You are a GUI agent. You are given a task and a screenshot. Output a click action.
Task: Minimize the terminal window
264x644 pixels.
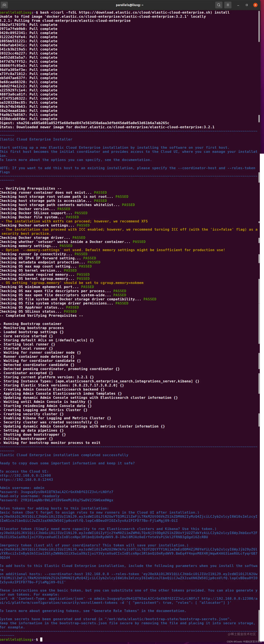click(x=238, y=5)
